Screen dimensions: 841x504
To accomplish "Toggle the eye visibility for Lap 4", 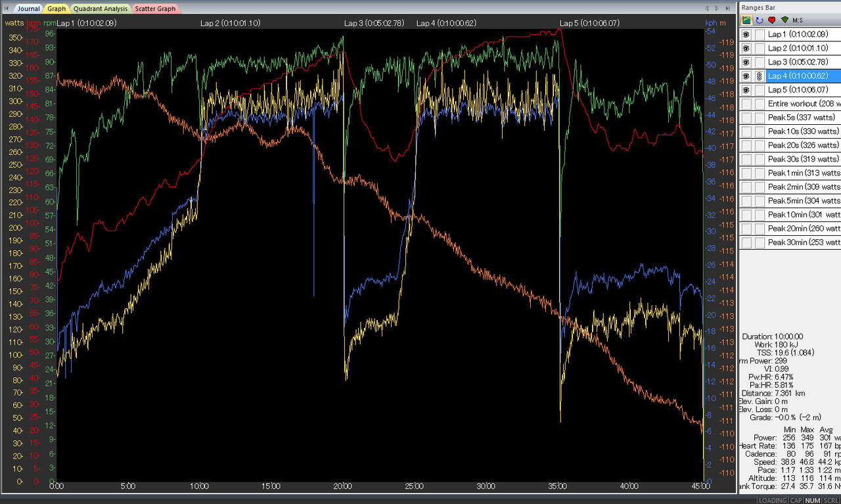I will 746,76.
